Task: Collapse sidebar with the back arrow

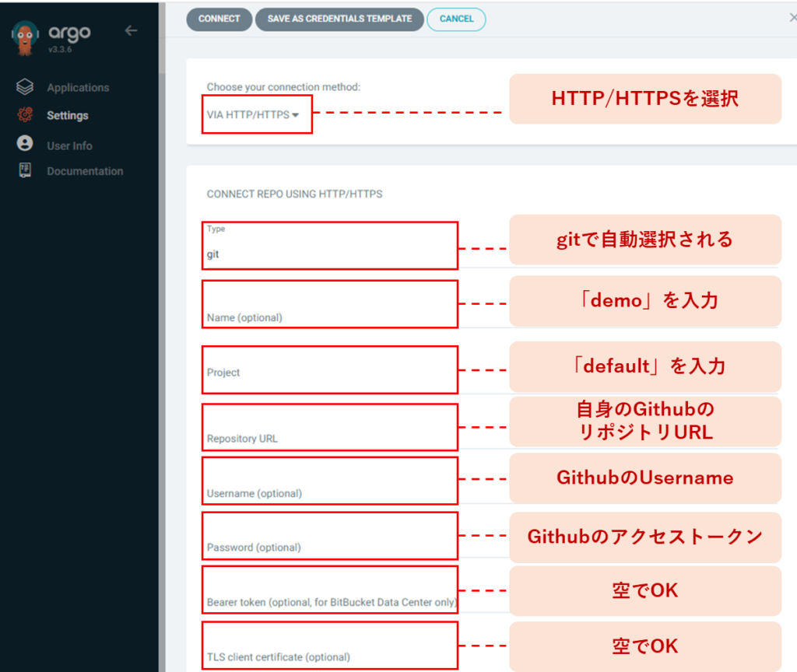Action: (131, 31)
